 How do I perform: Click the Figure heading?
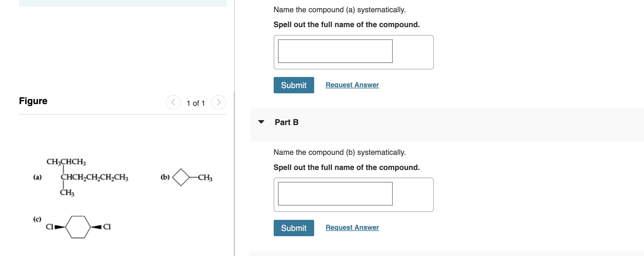click(33, 101)
